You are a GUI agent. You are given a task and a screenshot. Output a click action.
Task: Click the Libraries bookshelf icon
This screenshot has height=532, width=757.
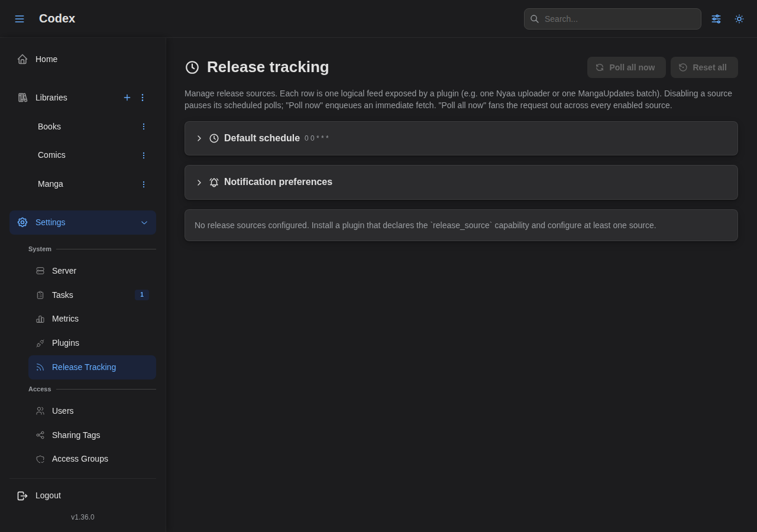[22, 98]
